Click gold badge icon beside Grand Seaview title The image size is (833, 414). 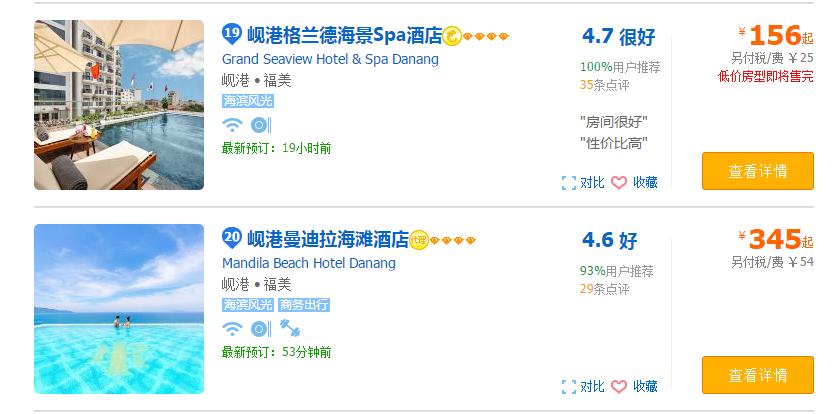click(452, 37)
